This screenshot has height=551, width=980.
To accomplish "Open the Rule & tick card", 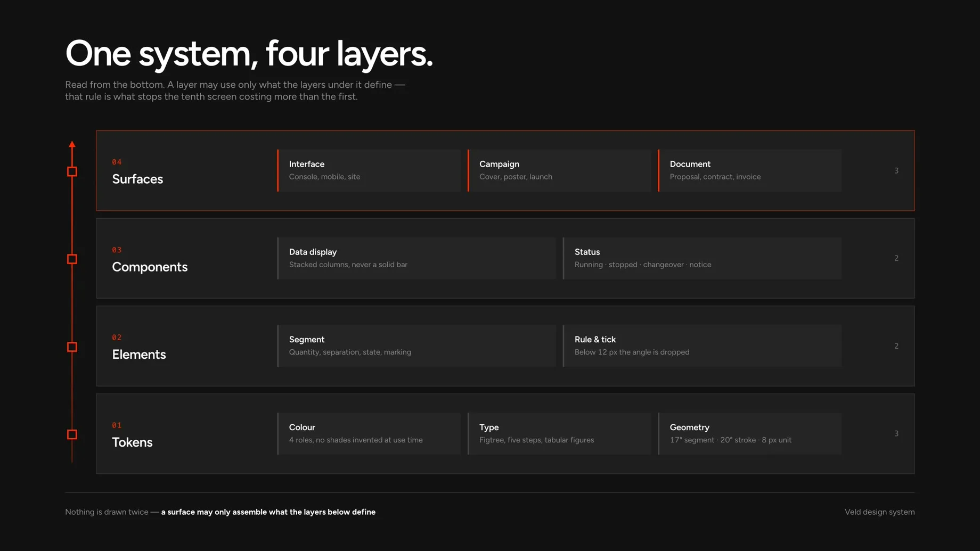I will (702, 346).
